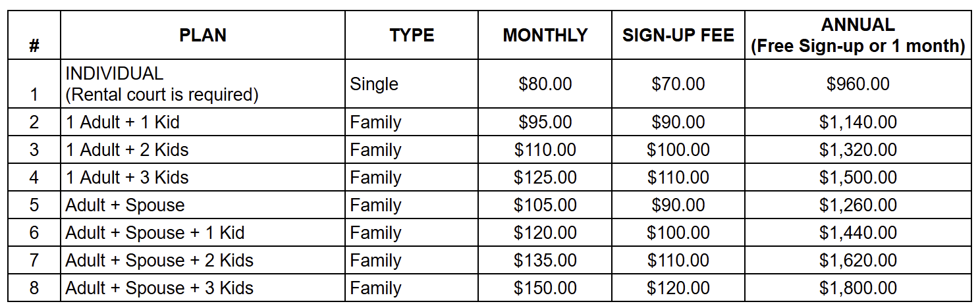Select the $960.00 annual price cell
The width and height of the screenshot is (980, 308).
pos(857,84)
